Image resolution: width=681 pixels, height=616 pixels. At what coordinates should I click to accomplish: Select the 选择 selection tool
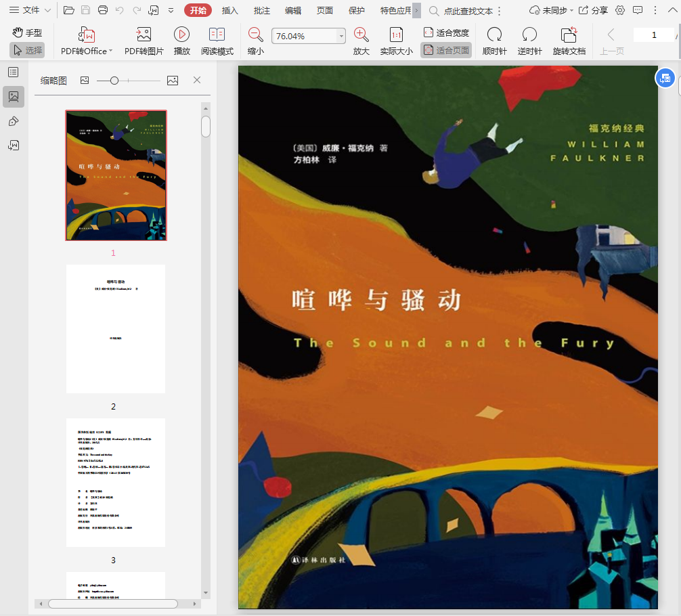point(27,50)
